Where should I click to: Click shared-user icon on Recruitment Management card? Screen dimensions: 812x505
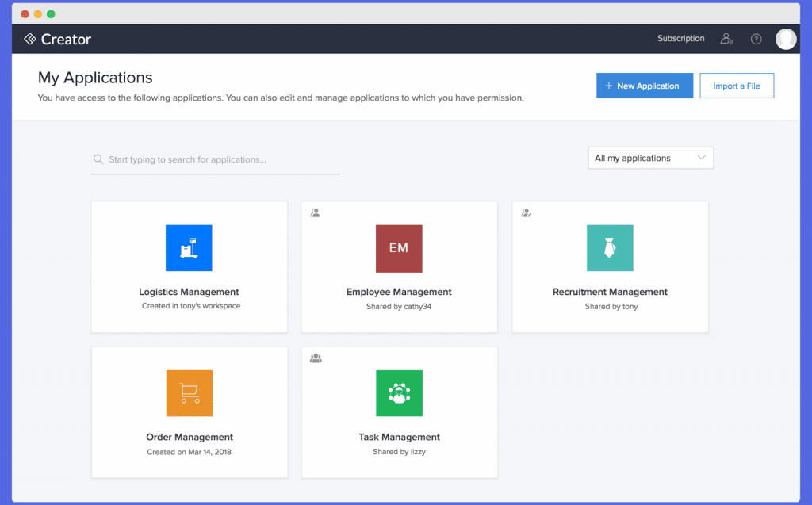[527, 213]
